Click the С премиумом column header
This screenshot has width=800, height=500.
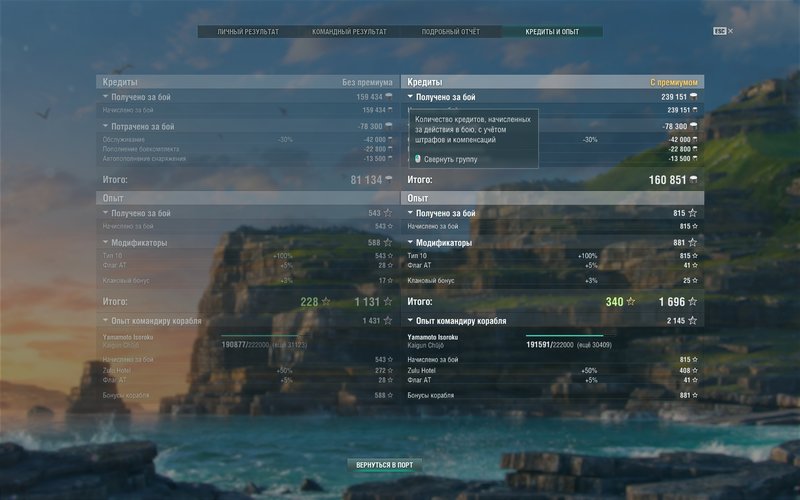tap(674, 81)
